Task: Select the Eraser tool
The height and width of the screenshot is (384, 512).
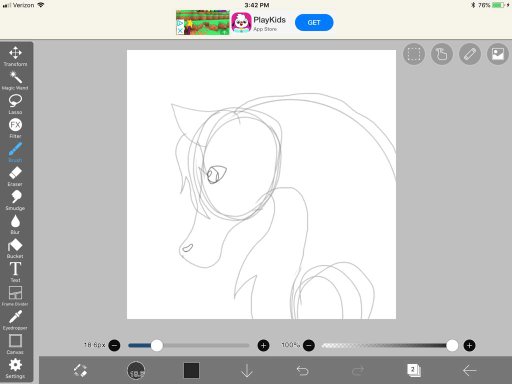Action: tap(15, 176)
